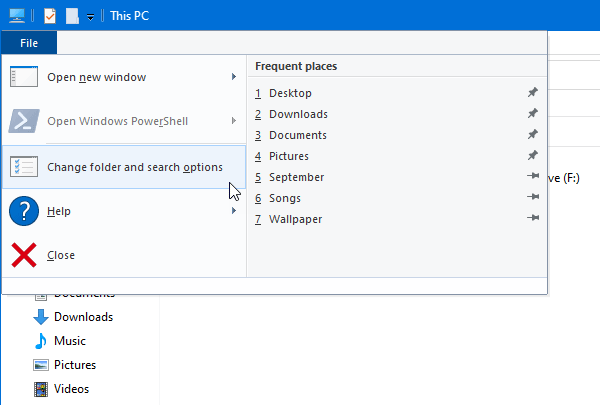Click the Open new window icon
This screenshot has height=405, width=600.
point(24,77)
